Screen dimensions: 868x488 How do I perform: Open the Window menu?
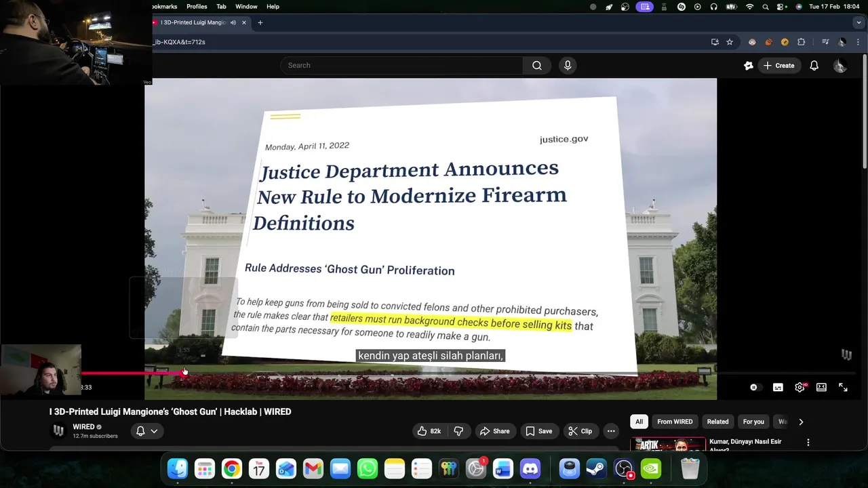point(246,6)
